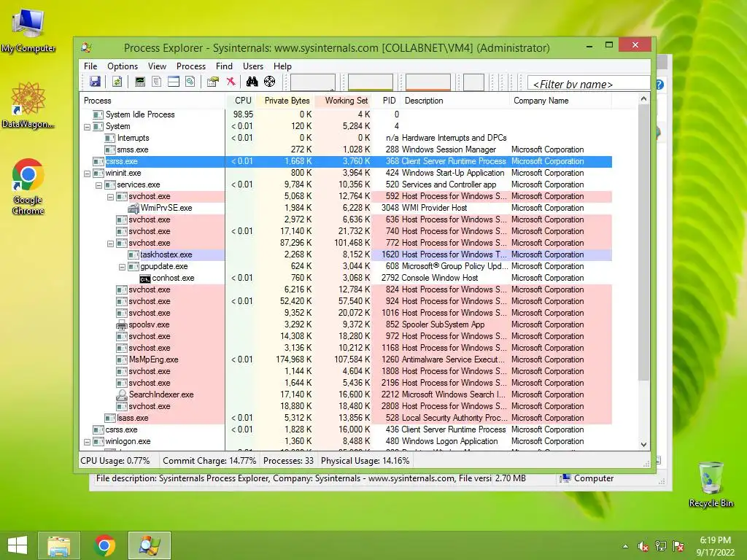Select the taskhostex.exe row
747x560 pixels.
(346, 254)
